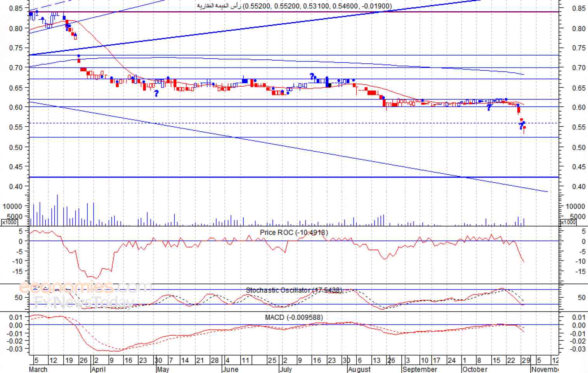Image resolution: width=588 pixels, height=373 pixels.
Task: Select the date label 25 in June
Action: tap(272, 360)
